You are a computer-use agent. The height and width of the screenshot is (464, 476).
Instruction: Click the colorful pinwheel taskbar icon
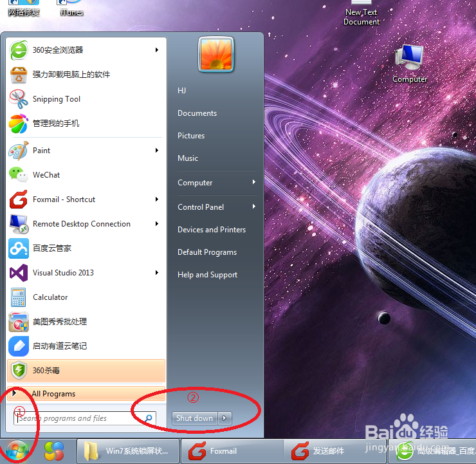coord(54,451)
